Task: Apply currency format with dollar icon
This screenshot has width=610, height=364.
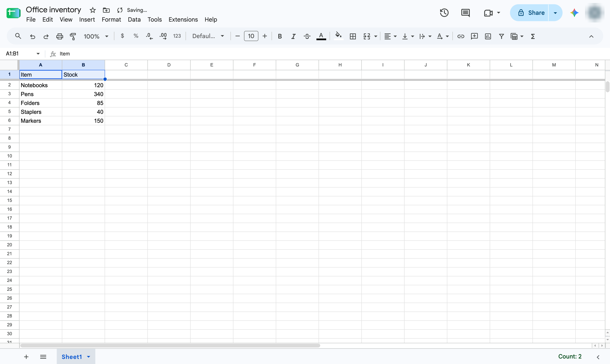Action: pyautogui.click(x=122, y=36)
